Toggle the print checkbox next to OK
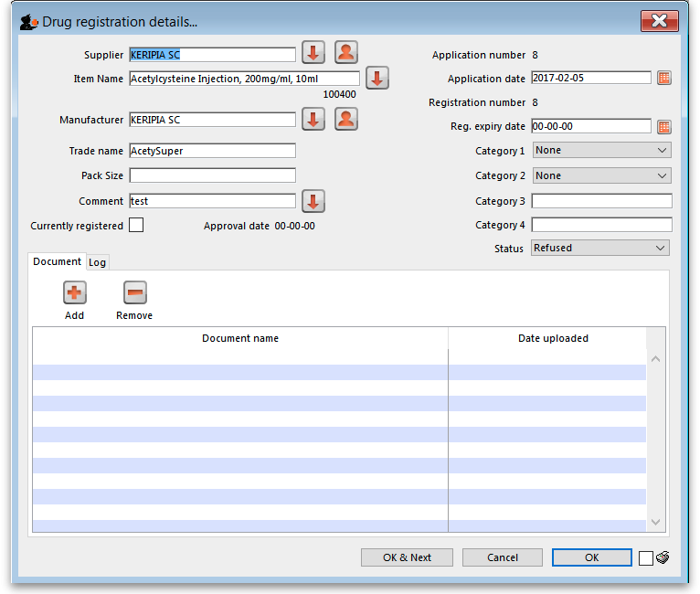This screenshot has height=594, width=700. tap(645, 558)
